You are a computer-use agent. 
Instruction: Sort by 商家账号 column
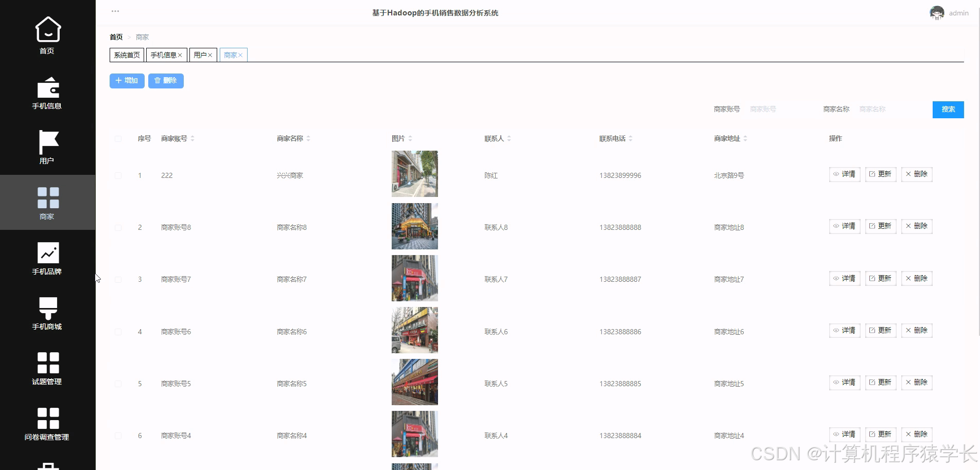192,139
